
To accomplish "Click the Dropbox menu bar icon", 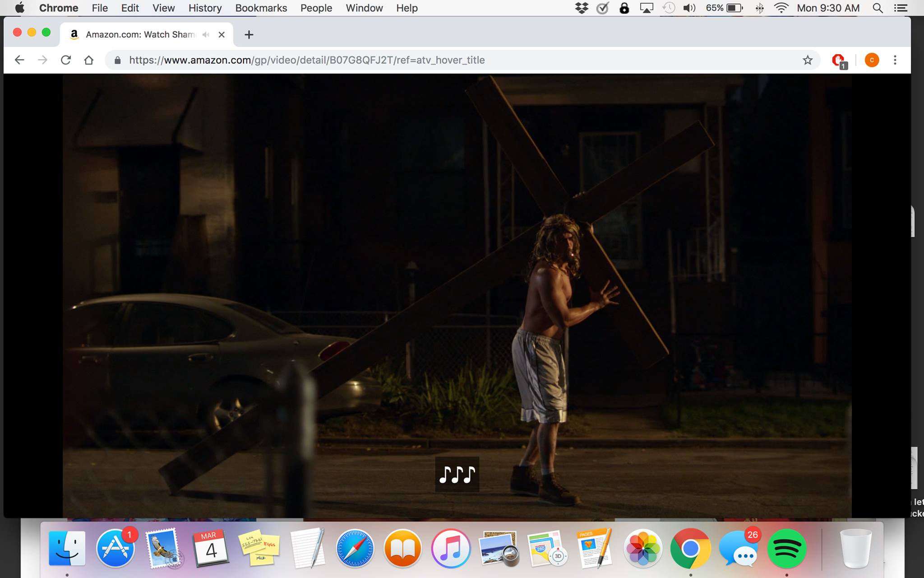I will point(582,8).
